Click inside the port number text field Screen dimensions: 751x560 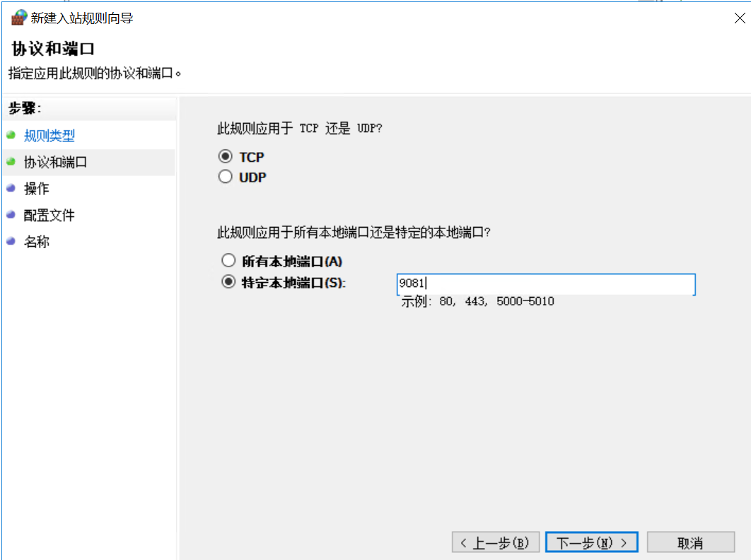tap(545, 284)
